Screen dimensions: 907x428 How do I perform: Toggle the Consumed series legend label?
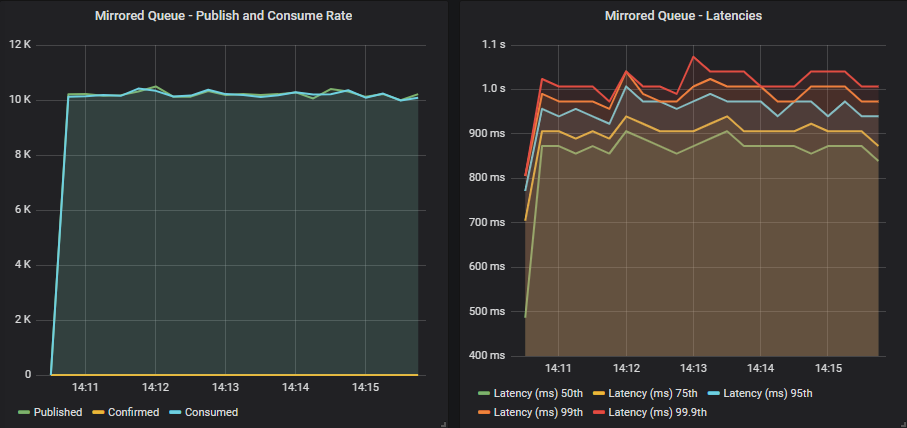211,412
